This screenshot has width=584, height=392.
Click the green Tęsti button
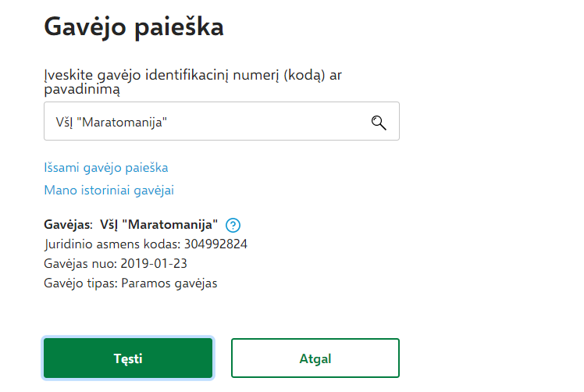128,358
